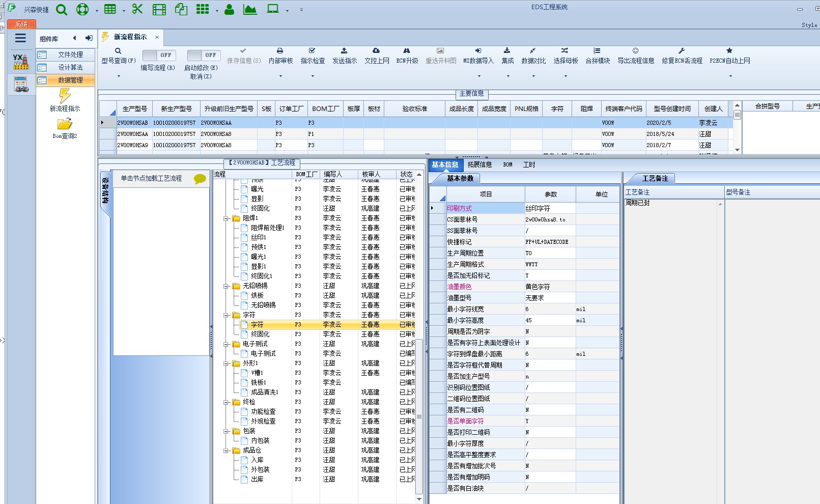Select the 阻焊前处理1 process node
Screen dimensions: 820x504
pos(268,228)
